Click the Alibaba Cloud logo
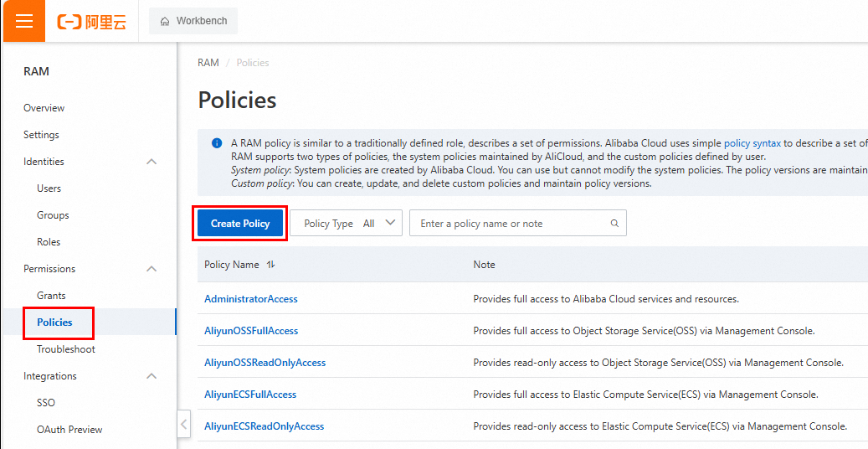This screenshot has width=868, height=449. (92, 22)
